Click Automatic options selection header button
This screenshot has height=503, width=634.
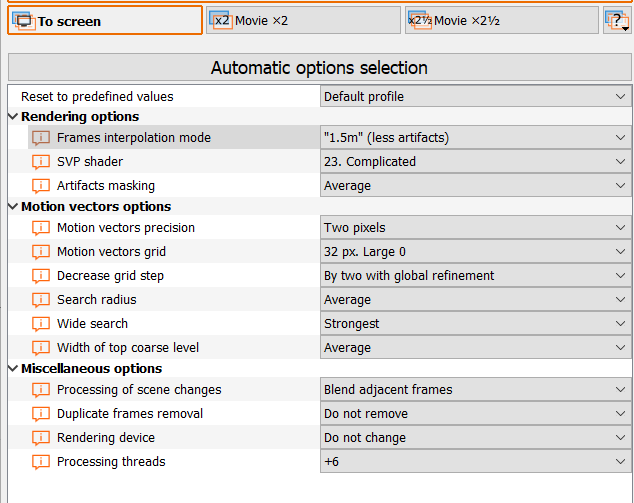tap(319, 68)
